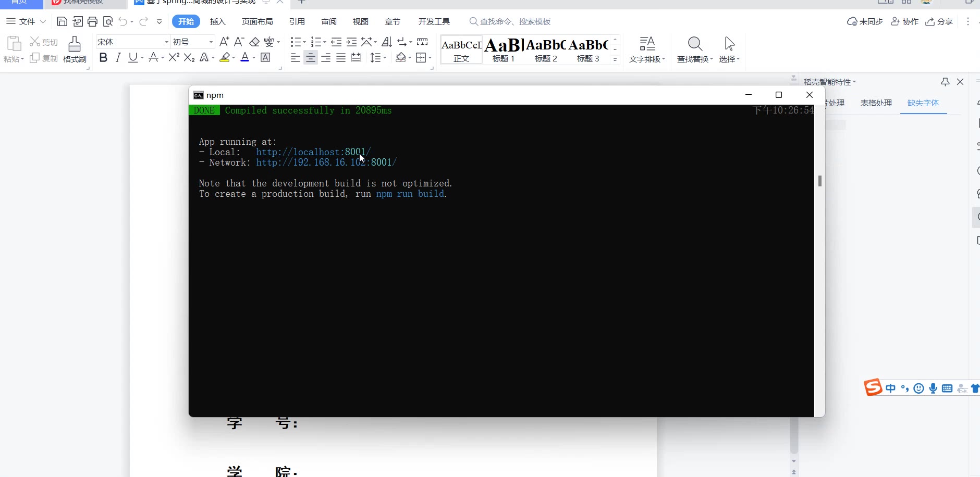Toggle Underline formatting
Screen dimensions: 980x477
click(x=133, y=57)
